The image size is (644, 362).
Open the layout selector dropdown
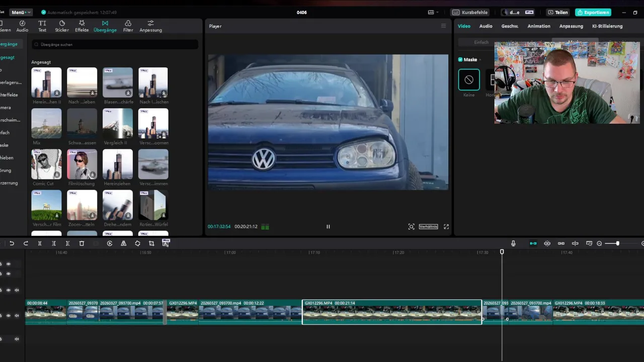tap(433, 12)
